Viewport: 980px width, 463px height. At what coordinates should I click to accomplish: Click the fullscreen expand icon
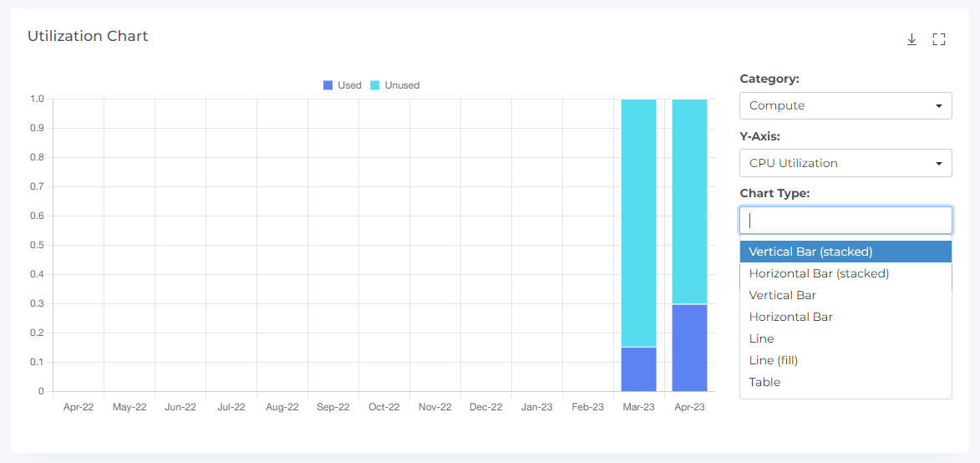pyautogui.click(x=938, y=39)
